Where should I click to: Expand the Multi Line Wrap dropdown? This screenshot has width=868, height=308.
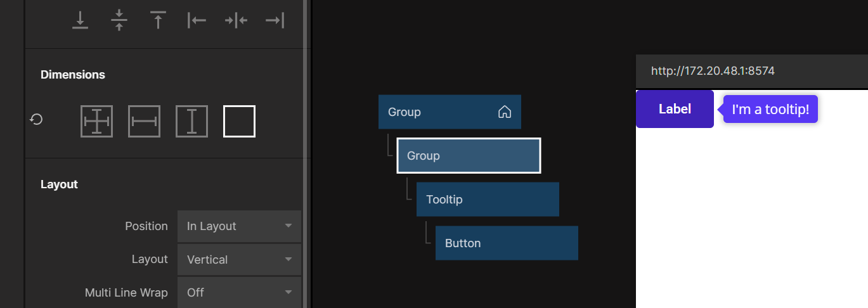239,292
